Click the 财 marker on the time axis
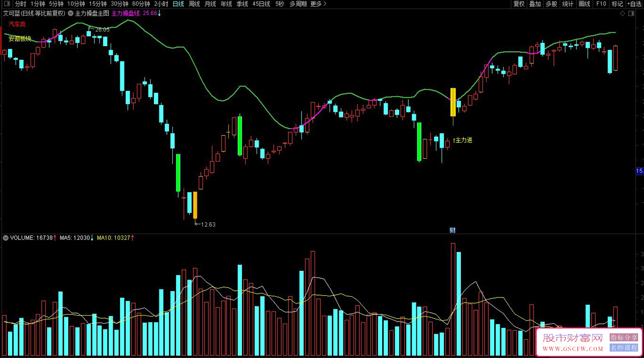The height and width of the screenshot is (358, 644). click(x=452, y=230)
